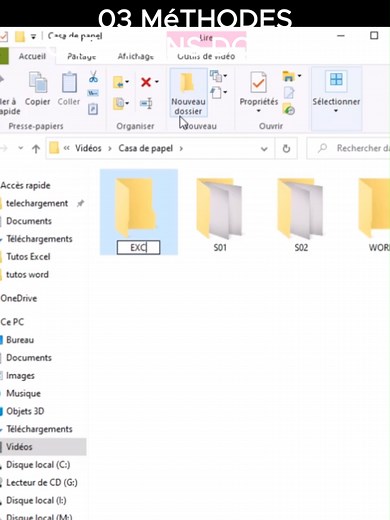Click the up arrow to parent folder
Viewport: 390px width, 520px height.
pos(36,149)
